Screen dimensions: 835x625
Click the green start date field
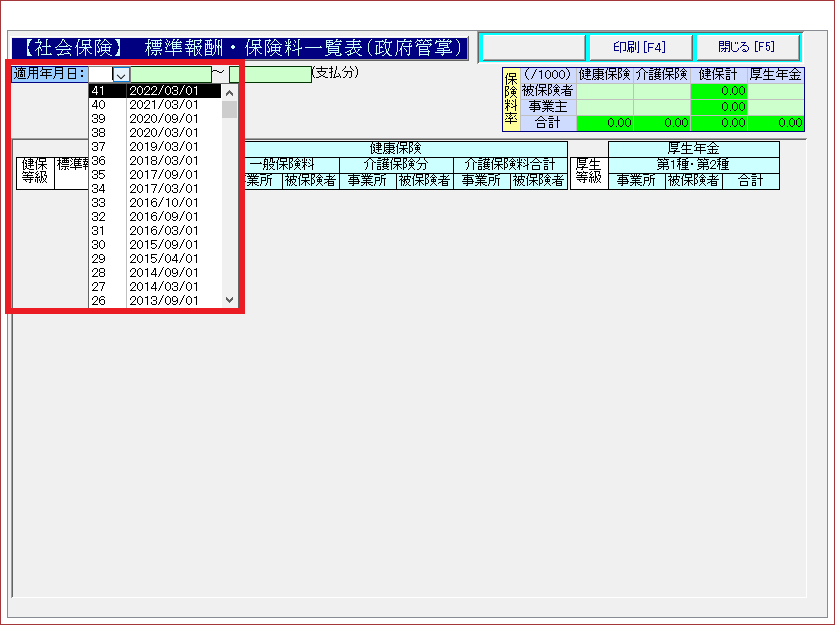tap(171, 74)
